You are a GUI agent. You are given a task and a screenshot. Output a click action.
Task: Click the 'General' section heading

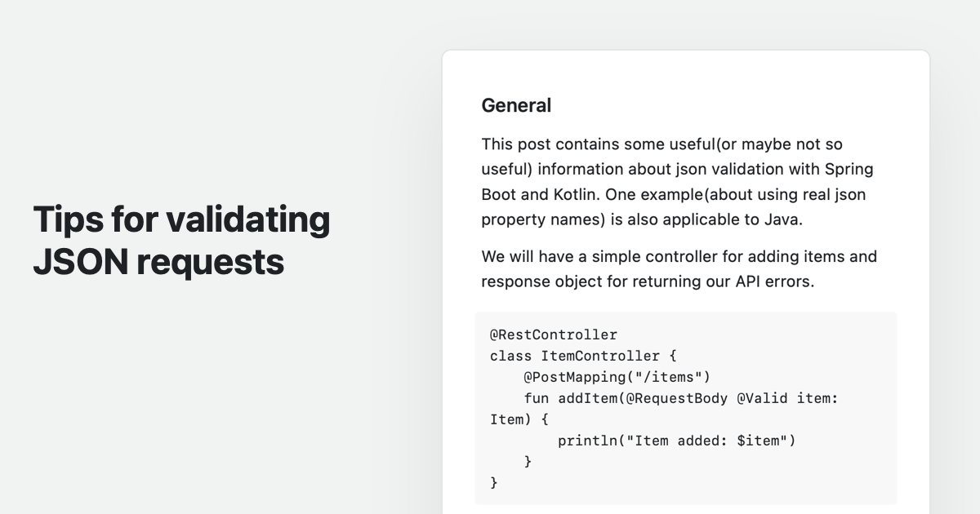tap(516, 105)
